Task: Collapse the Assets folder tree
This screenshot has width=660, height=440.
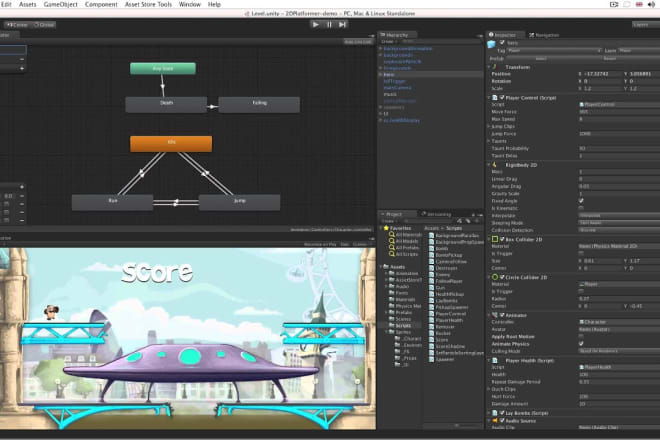Action: [382, 267]
